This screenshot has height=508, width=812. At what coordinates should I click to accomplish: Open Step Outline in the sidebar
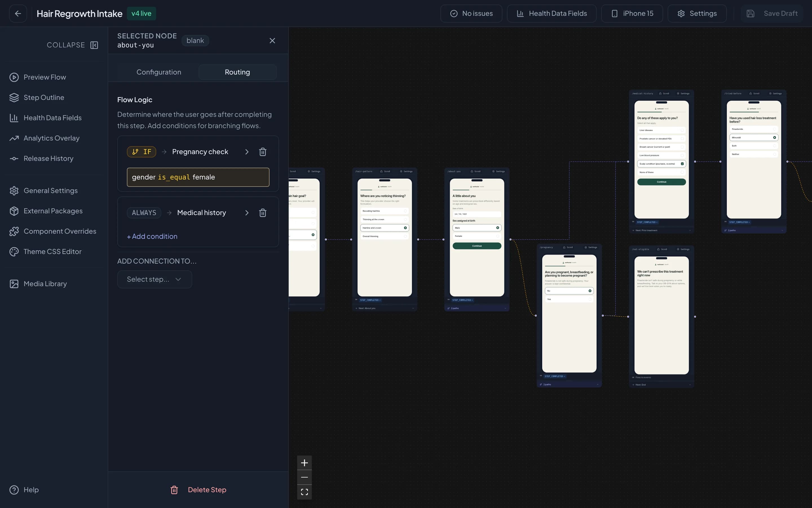(x=37, y=97)
